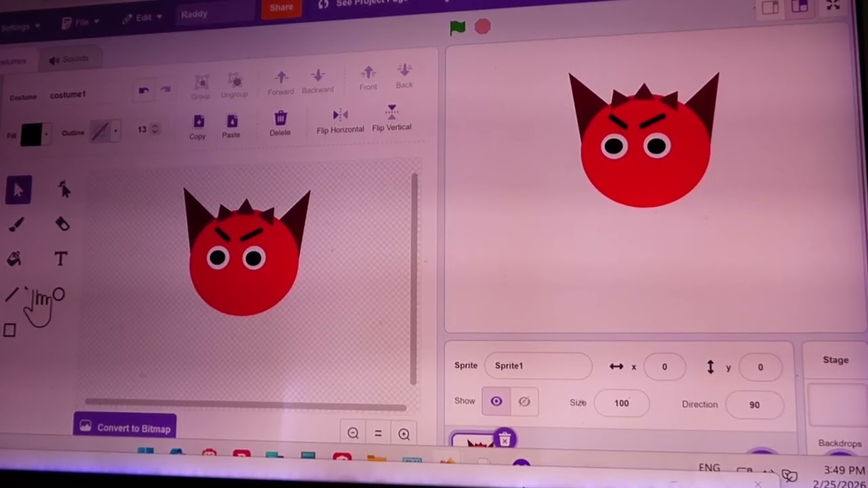Viewport: 868px width, 488px height.
Task: Move the shape Backward one layer
Action: point(317,81)
